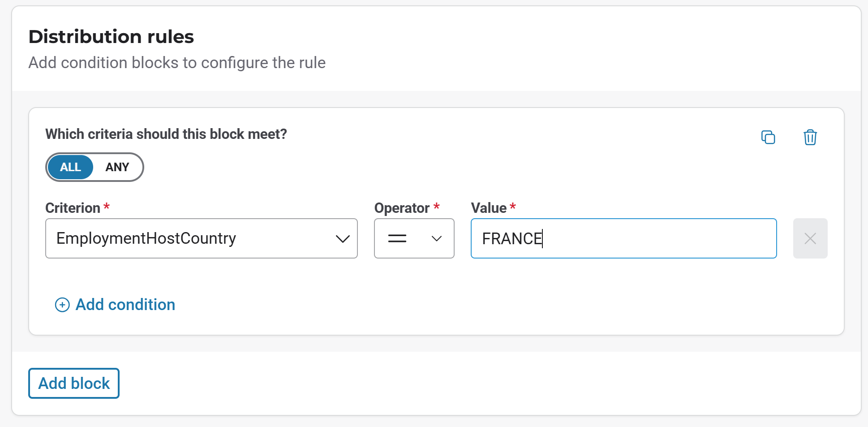This screenshot has width=868, height=427.
Task: Click the plus circle icon beside Add condition
Action: pyautogui.click(x=62, y=305)
